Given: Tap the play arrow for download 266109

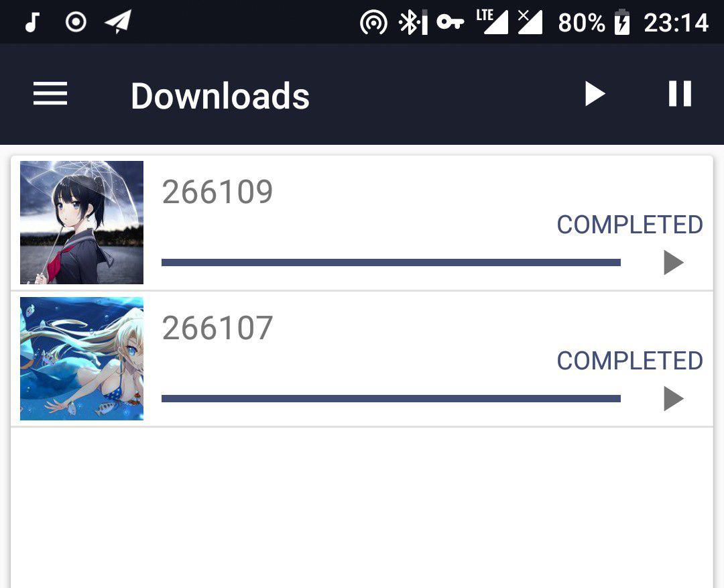Looking at the screenshot, I should pyautogui.click(x=673, y=262).
